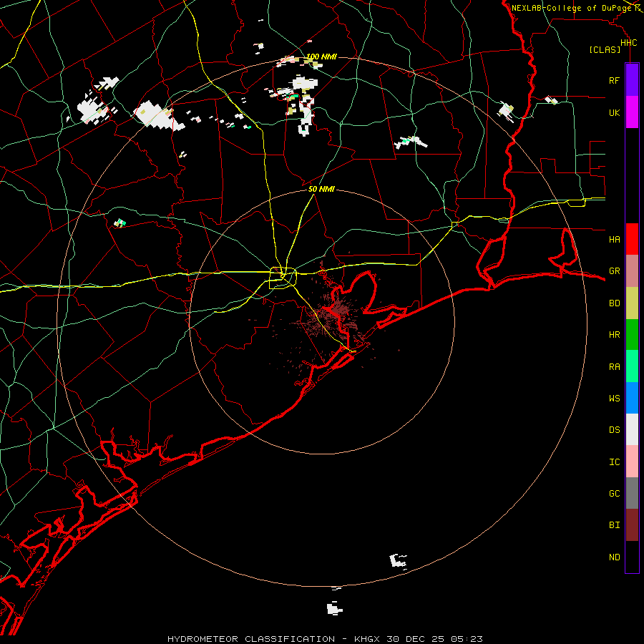
Task: Click the GC gray legend swatch
Action: (632, 493)
